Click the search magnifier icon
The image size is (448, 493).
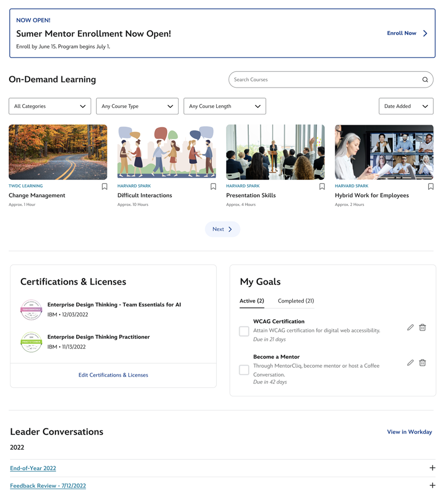[x=425, y=80]
